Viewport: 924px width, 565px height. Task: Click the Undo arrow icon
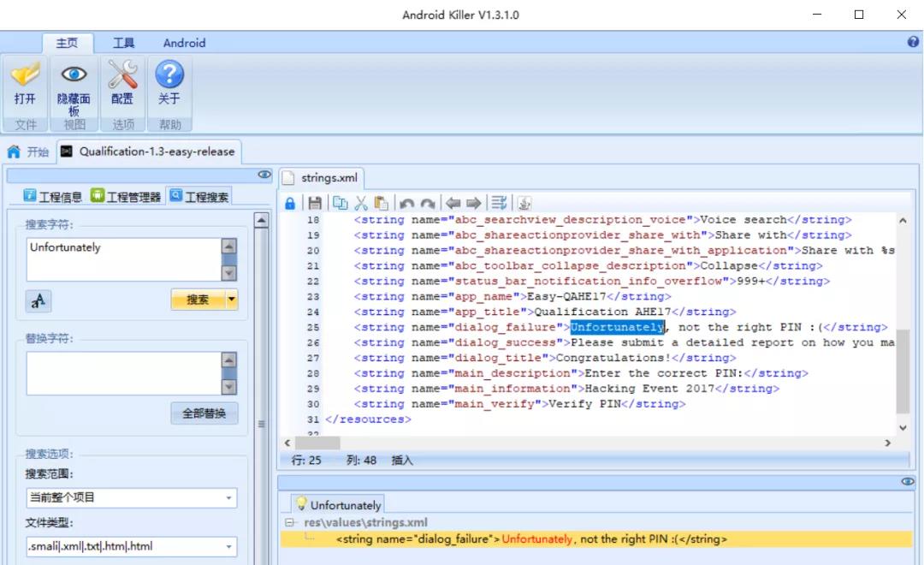point(406,204)
